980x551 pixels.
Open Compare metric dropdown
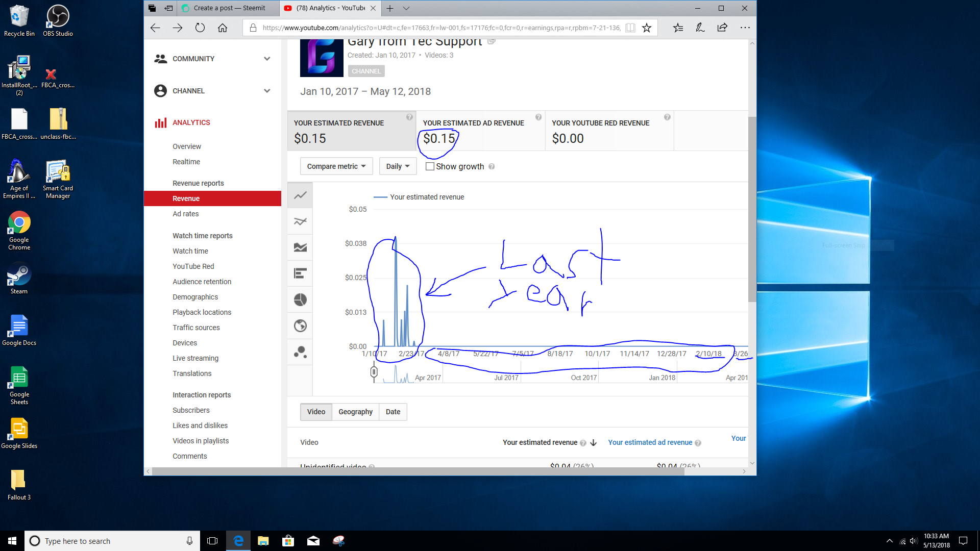pos(336,166)
